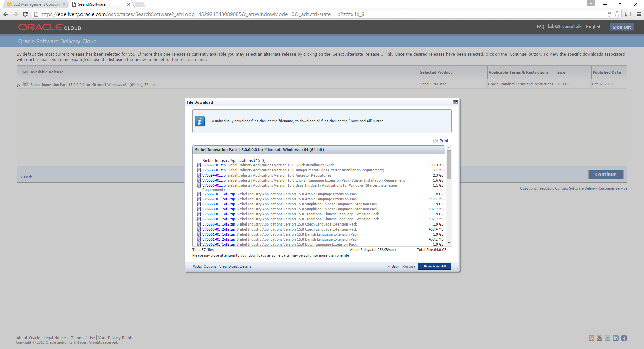Click the browser Back arrow
Screen dimensions: 644x349
coord(6,14)
